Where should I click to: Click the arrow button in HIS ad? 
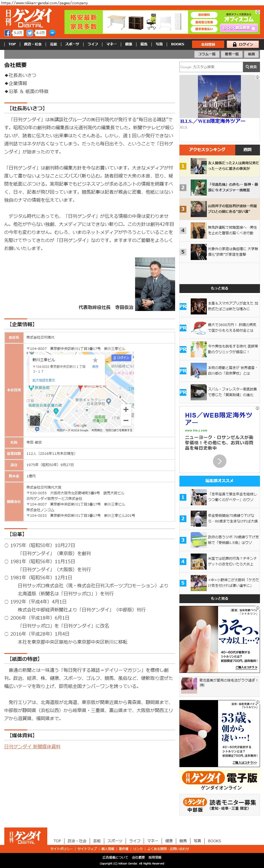coord(219,461)
